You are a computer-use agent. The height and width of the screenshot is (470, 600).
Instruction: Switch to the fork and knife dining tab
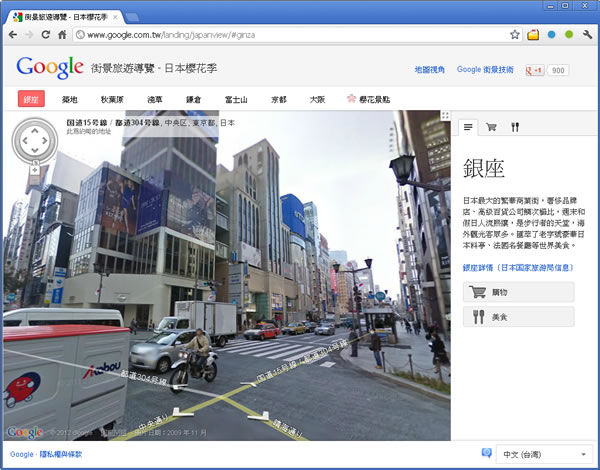(x=515, y=127)
